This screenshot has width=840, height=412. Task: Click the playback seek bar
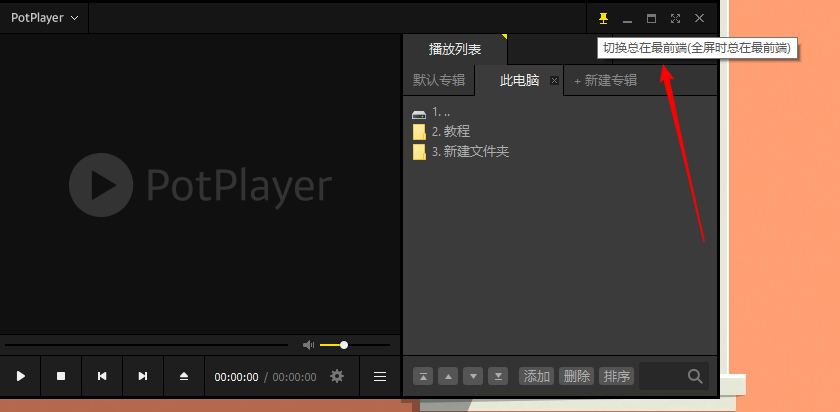[x=146, y=345]
